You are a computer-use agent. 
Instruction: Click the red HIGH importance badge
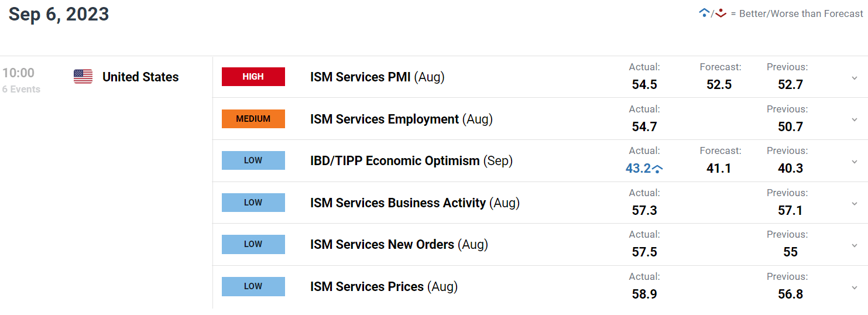click(253, 77)
